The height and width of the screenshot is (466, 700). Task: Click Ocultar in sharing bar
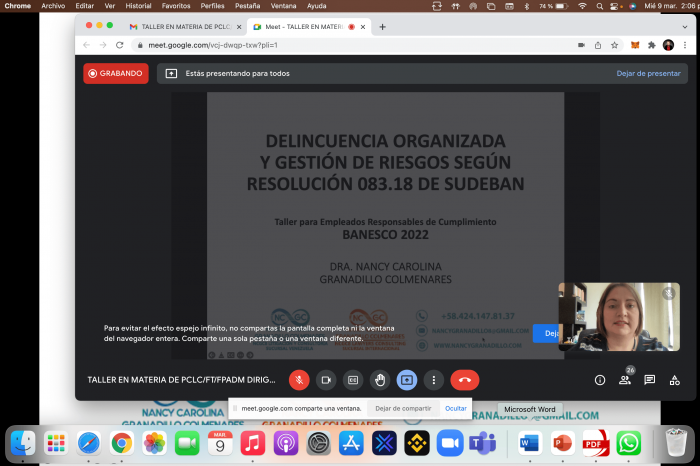456,408
